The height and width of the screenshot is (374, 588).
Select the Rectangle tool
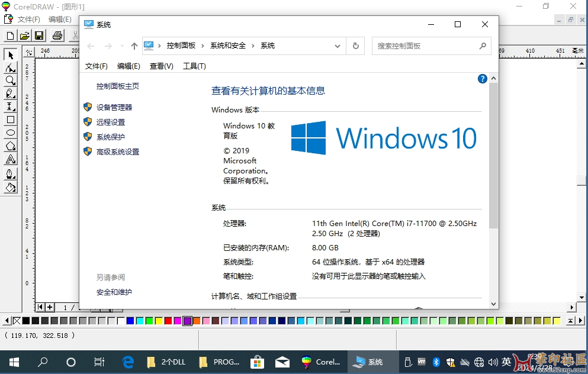pos(11,120)
